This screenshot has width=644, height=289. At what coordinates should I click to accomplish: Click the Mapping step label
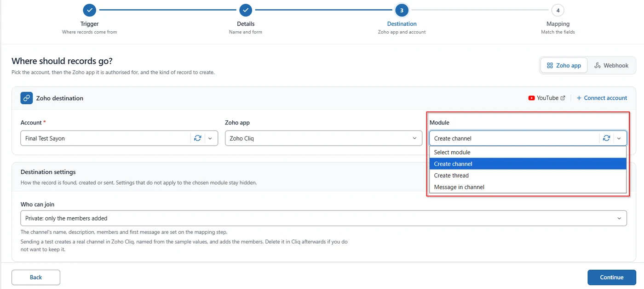coord(558,24)
